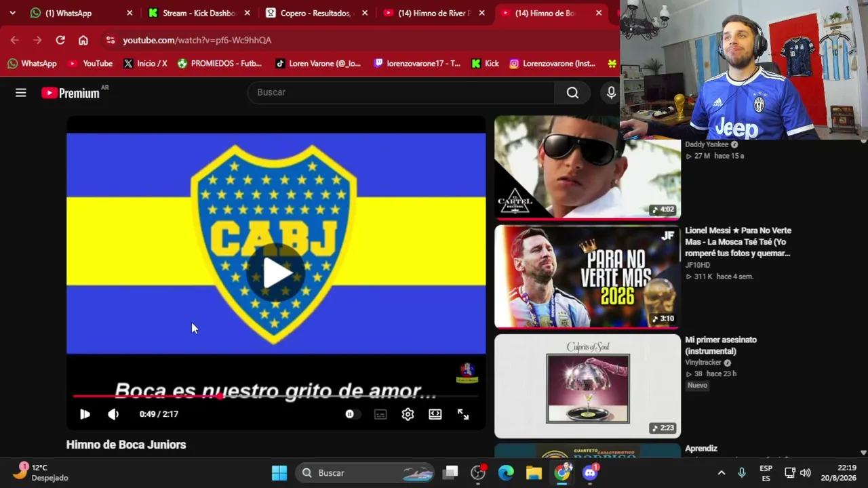Click channel watermark logo in video

(467, 372)
